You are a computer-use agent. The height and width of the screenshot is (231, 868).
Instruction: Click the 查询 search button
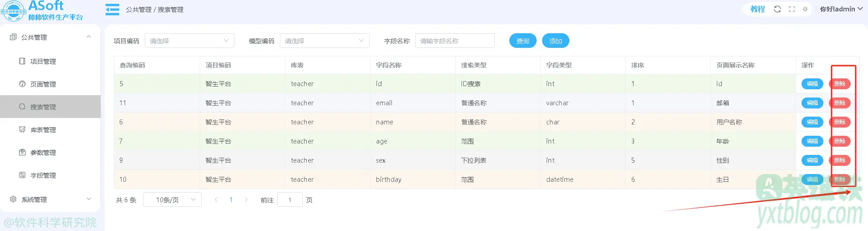[x=523, y=41]
